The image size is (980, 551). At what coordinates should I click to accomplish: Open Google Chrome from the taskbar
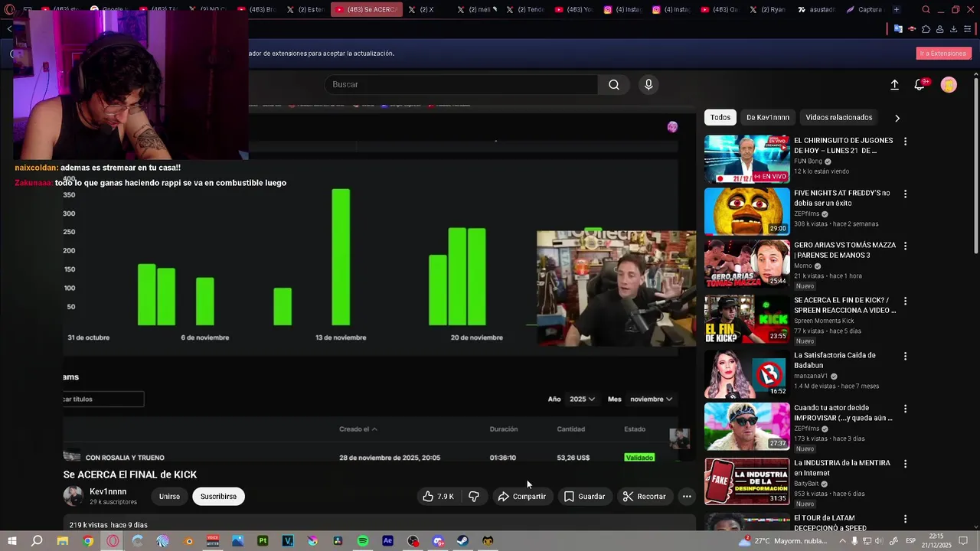tap(88, 541)
